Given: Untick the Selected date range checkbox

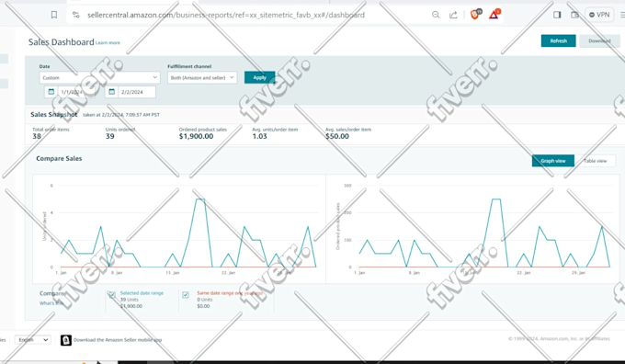Looking at the screenshot, I should (x=111, y=295).
